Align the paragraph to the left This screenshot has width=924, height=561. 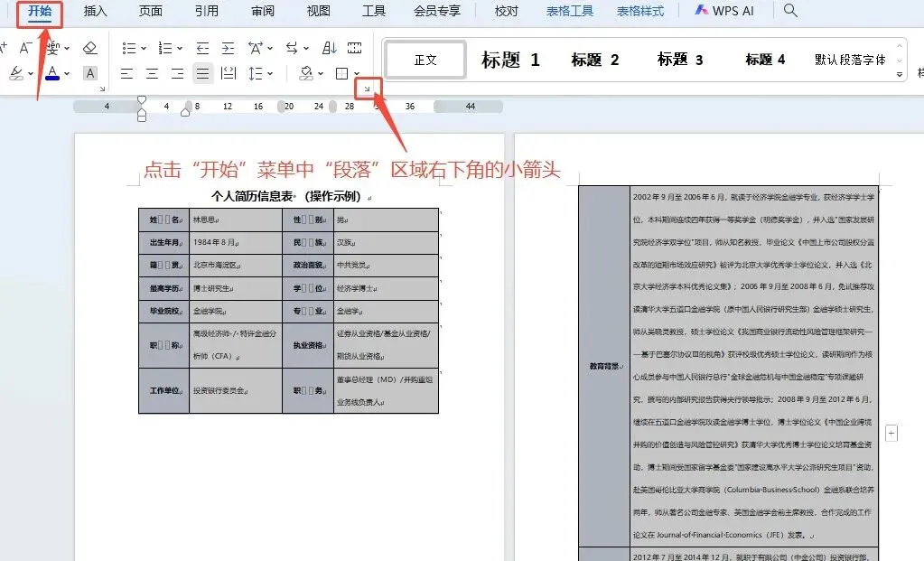point(126,73)
